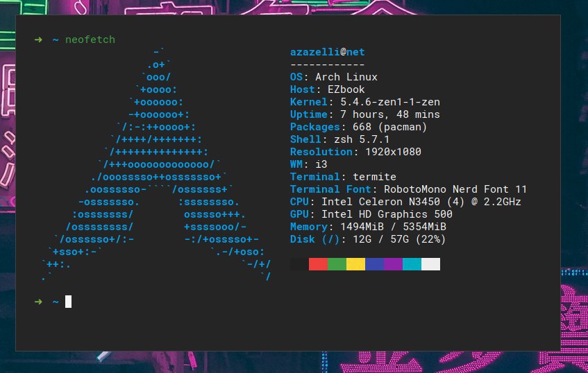This screenshot has width=588, height=373.
Task: Click the 'azazelli@net' user host title
Action: coord(328,52)
